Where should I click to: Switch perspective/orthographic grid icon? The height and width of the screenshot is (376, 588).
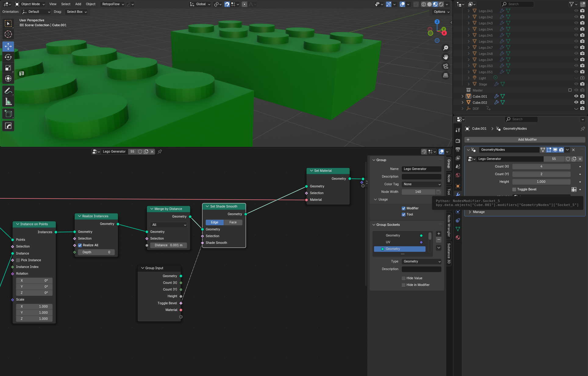446,75
